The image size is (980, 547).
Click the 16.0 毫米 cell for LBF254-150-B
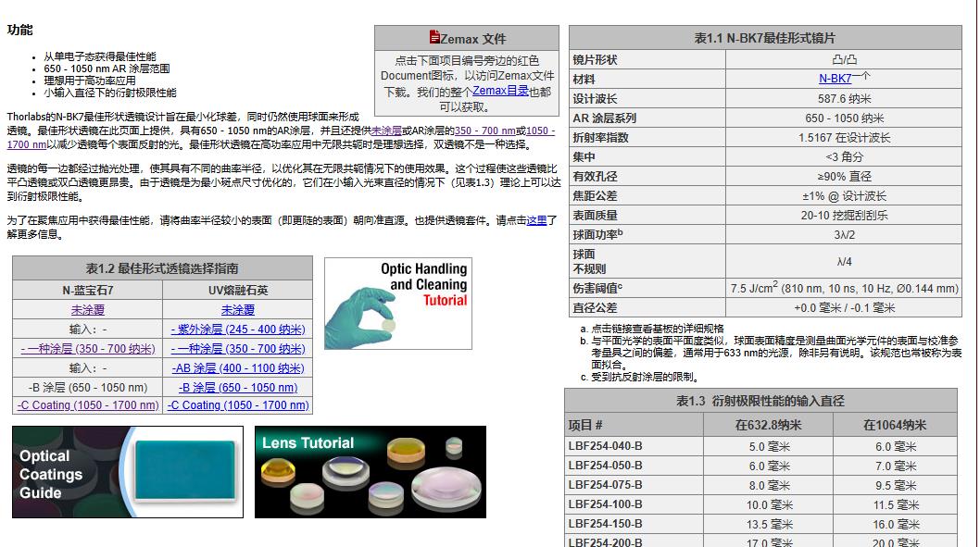(896, 524)
